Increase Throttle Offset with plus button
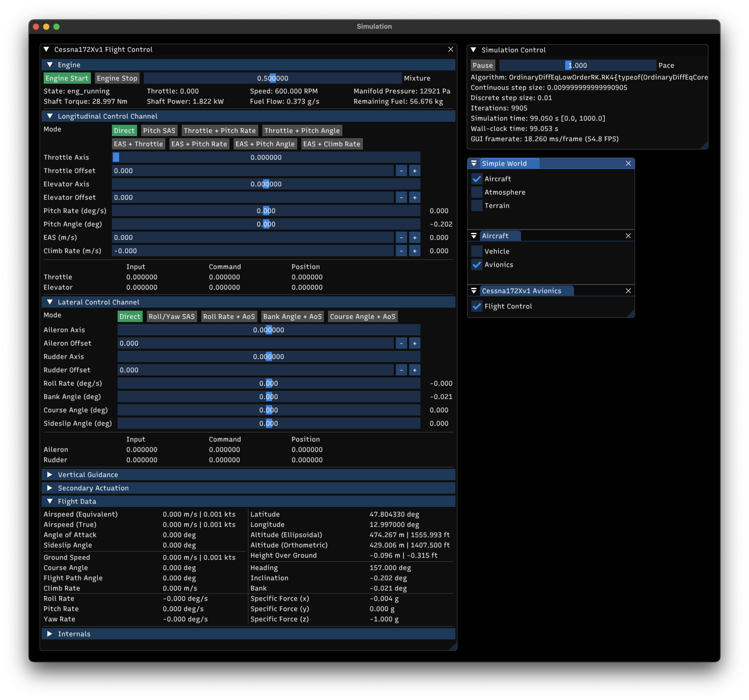749x700 pixels. [x=415, y=171]
